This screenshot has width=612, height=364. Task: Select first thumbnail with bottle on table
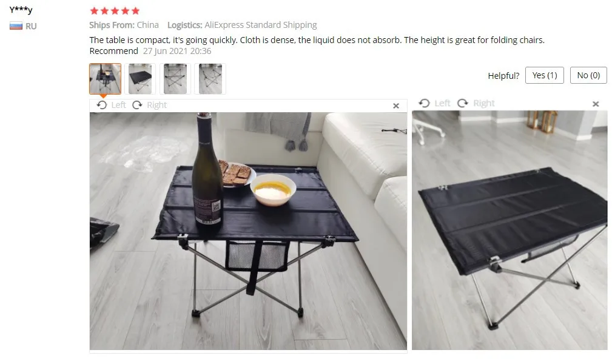(x=105, y=79)
